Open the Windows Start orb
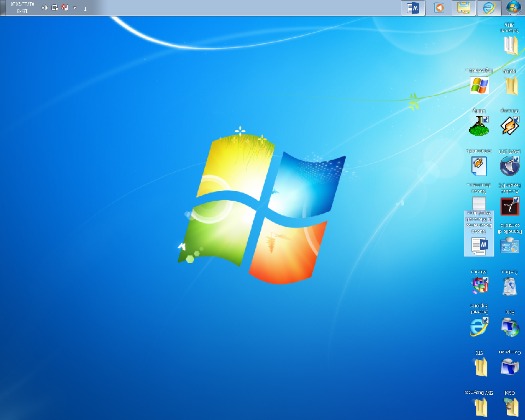The width and height of the screenshot is (525, 420). click(x=513, y=8)
